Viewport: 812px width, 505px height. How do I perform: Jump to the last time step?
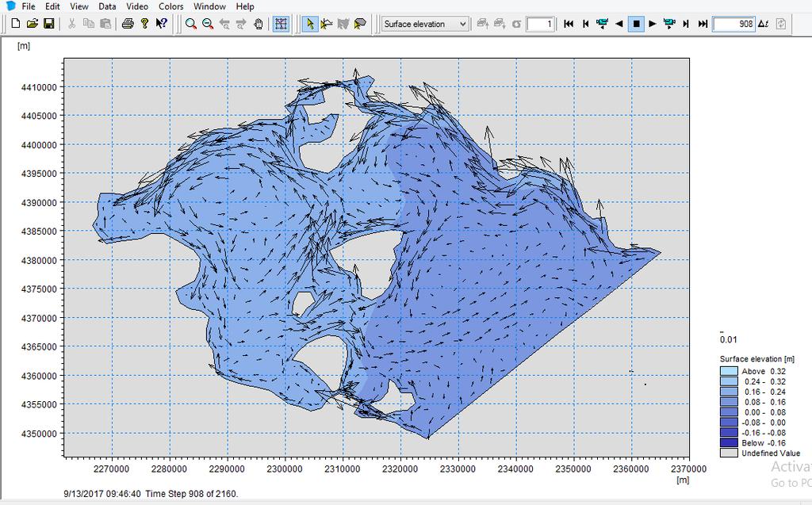pyautogui.click(x=703, y=24)
